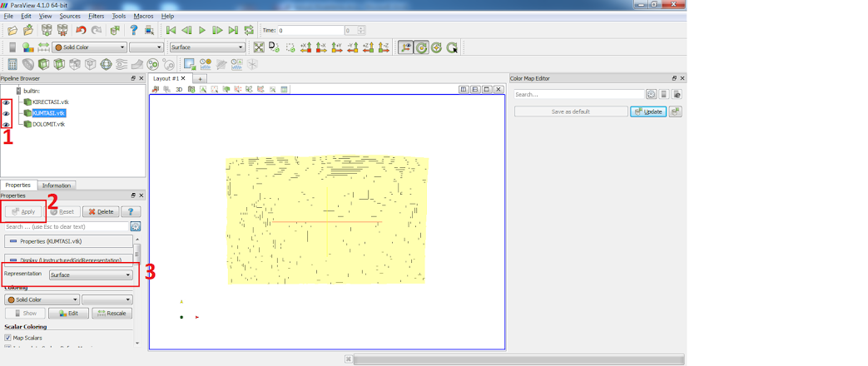Image resolution: width=868 pixels, height=366 pixels.
Task: Toggle the animation Loop button
Action: click(248, 31)
